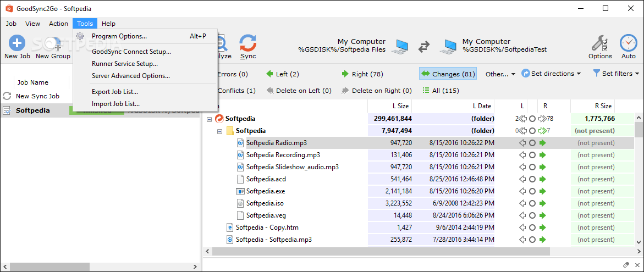Click the Softpedia.iso disc icon

[240, 203]
